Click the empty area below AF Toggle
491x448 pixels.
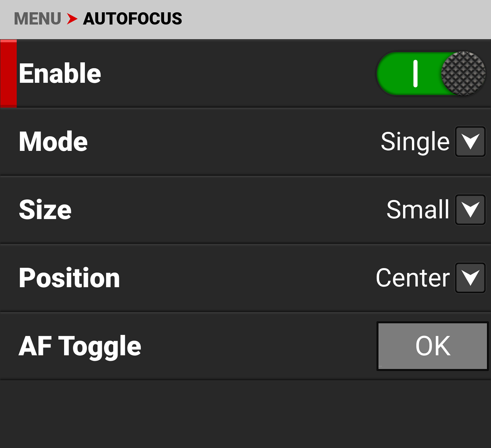[245, 414]
